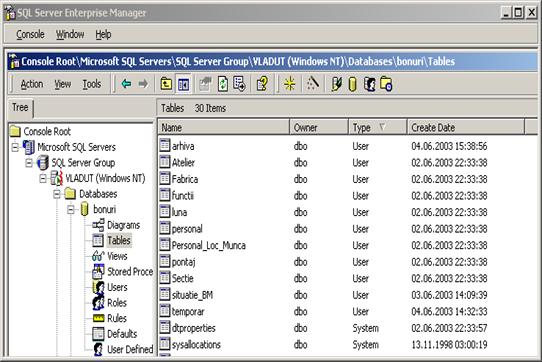Click the Console Root folder icon
Viewport: 542px width, 362px height.
(15, 131)
